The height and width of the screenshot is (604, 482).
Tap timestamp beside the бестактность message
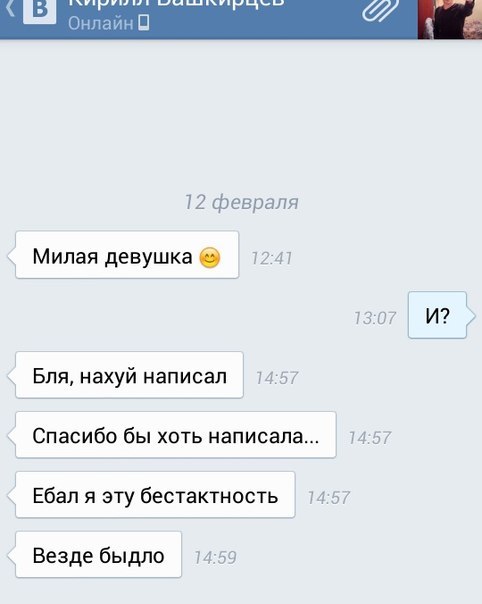click(328, 498)
